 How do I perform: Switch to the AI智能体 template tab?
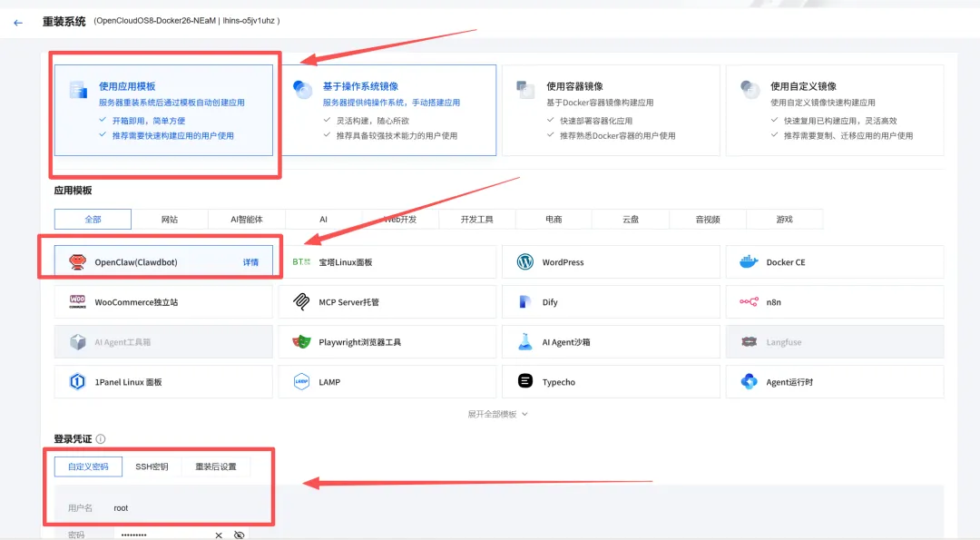[246, 220]
